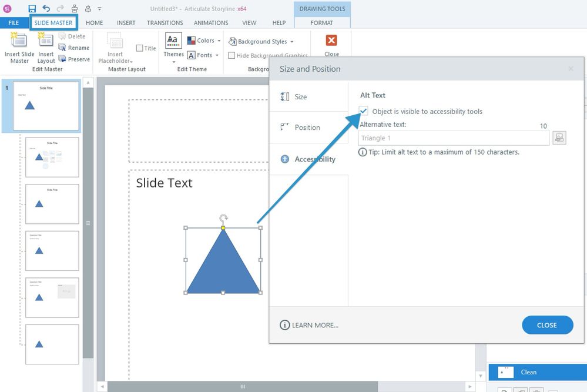The image size is (587, 392).
Task: Select the second layout thumbnail with image grid
Action: [52, 157]
